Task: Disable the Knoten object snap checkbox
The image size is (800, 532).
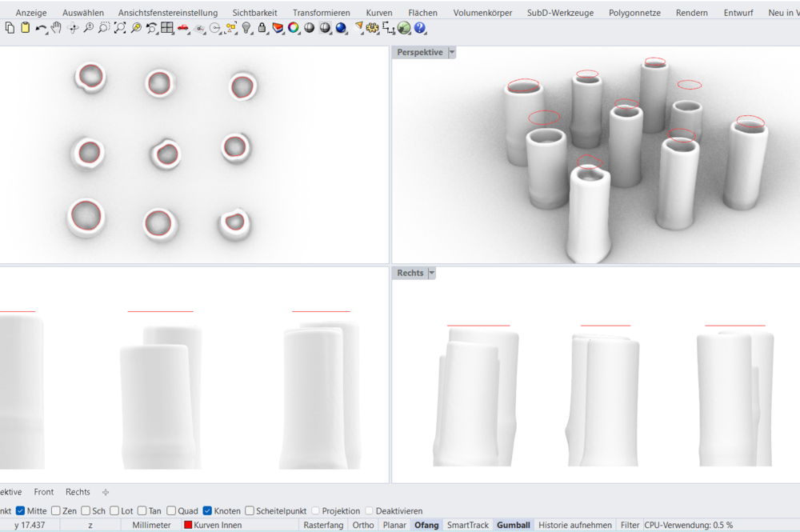Action: tap(207, 511)
